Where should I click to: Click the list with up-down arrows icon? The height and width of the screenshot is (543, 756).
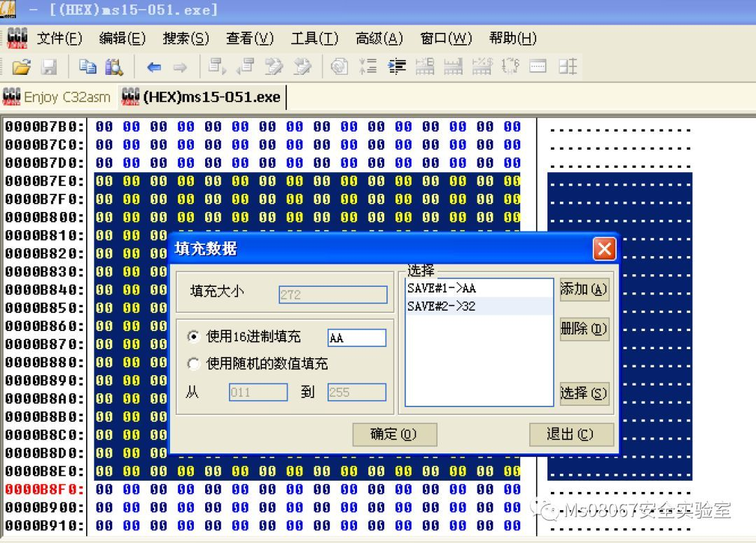point(368,66)
